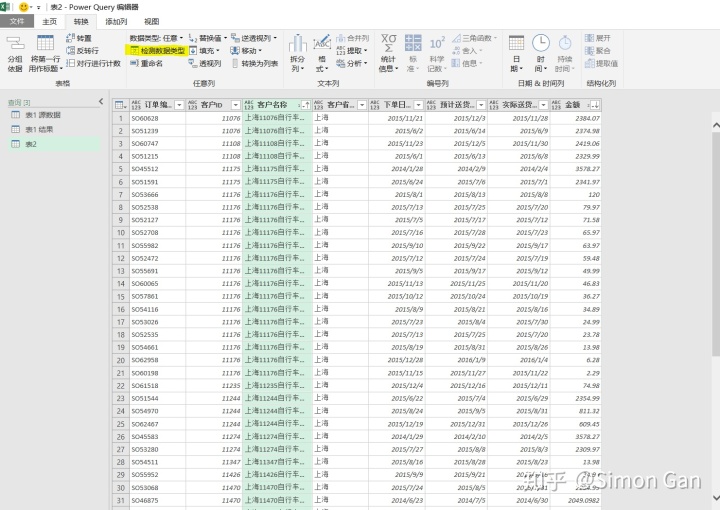
Task: Collapse the queries pane with the chevron
Action: (101, 101)
